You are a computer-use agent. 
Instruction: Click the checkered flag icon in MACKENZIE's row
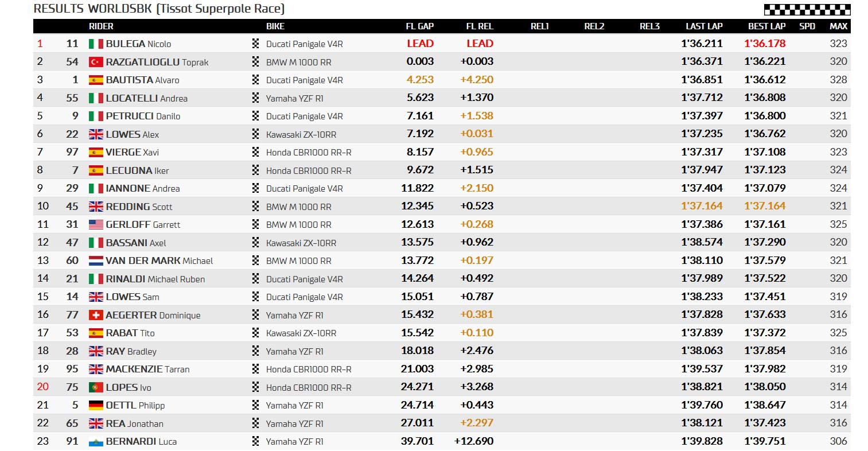(x=256, y=370)
